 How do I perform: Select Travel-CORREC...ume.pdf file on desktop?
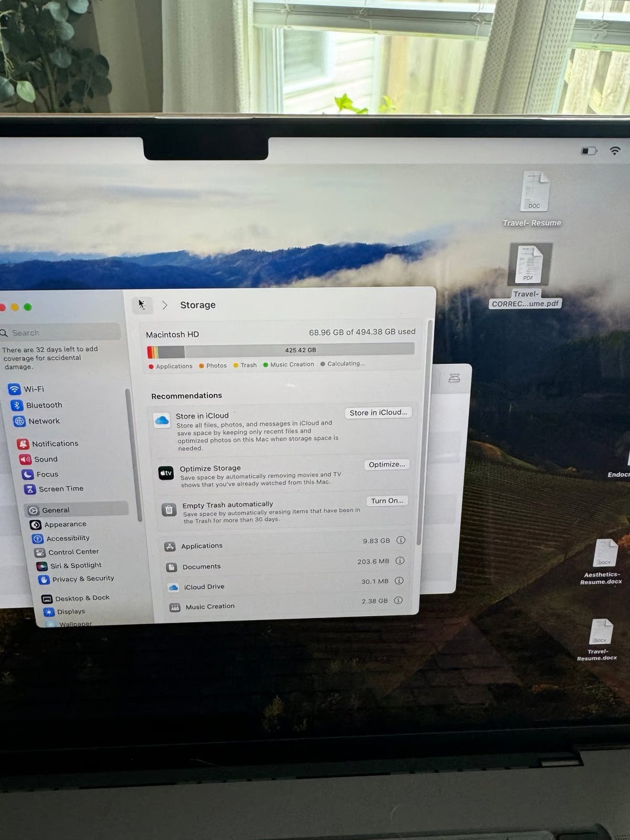(527, 276)
